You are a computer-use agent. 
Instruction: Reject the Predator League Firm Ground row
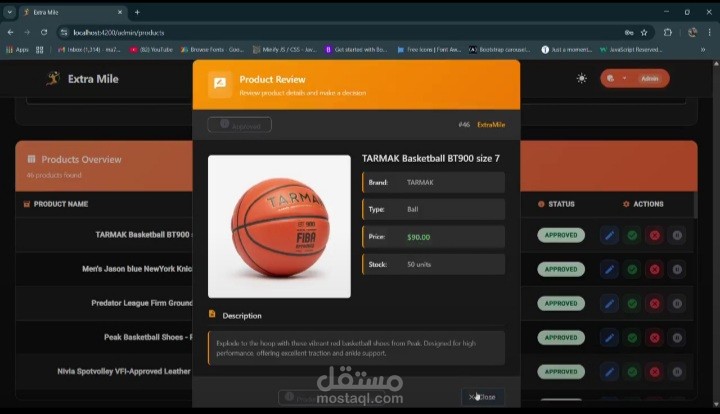tap(655, 303)
